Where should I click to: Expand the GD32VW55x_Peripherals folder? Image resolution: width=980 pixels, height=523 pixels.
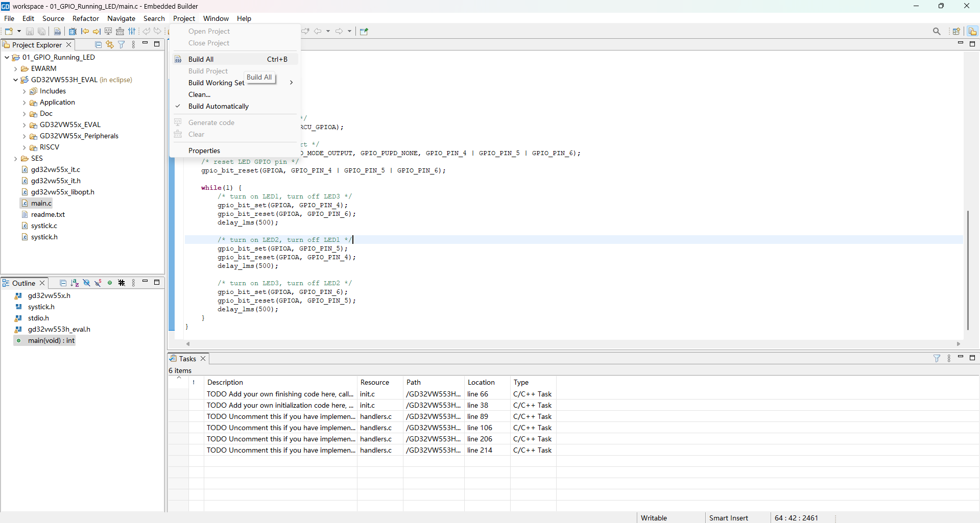[x=24, y=136]
